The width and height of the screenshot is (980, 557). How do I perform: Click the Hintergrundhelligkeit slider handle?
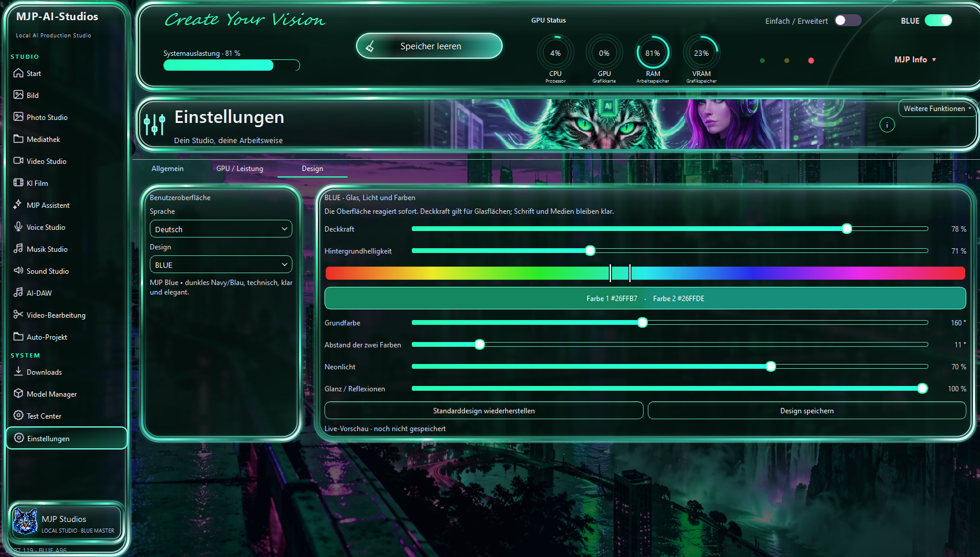[590, 251]
